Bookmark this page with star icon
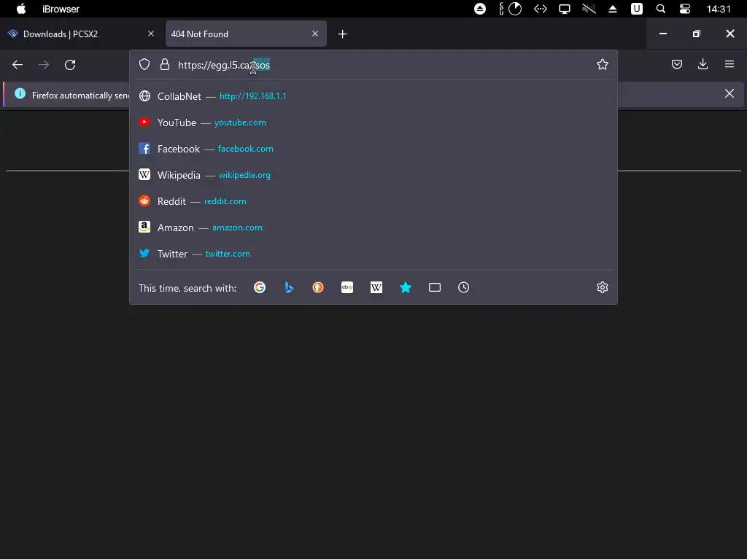 tap(602, 64)
